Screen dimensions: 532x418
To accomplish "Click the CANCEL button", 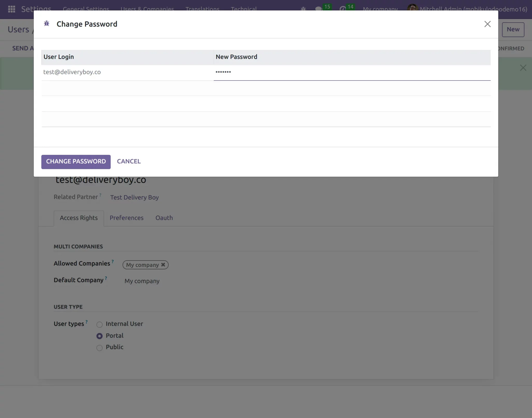I will pyautogui.click(x=129, y=162).
